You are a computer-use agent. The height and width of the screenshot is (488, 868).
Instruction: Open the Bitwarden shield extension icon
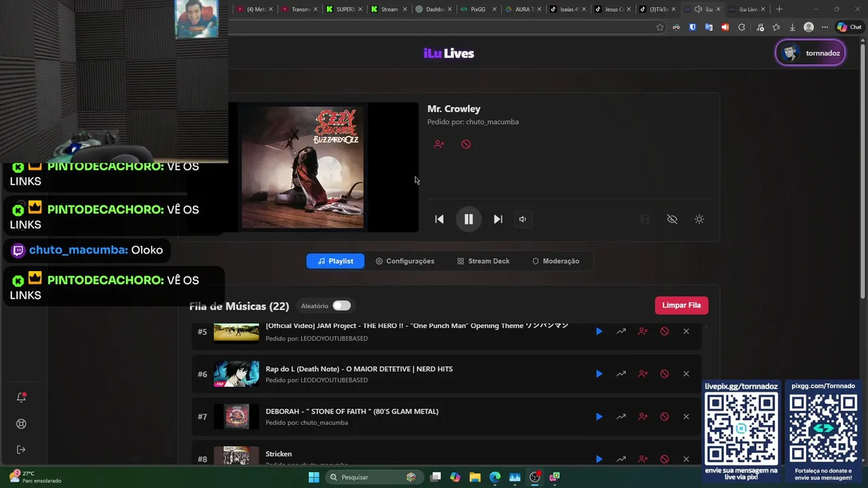pyautogui.click(x=692, y=27)
